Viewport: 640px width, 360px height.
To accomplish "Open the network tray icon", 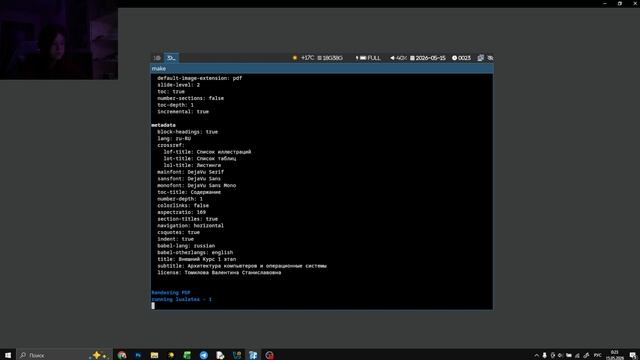I will point(577,356).
